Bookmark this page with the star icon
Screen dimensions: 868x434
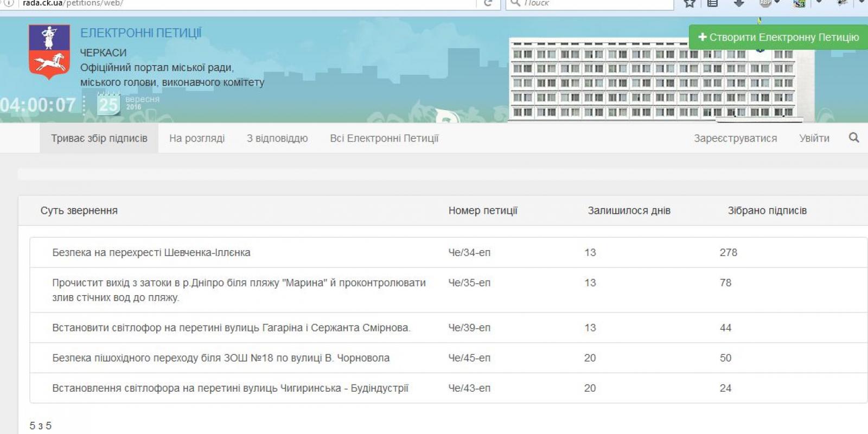(690, 3)
